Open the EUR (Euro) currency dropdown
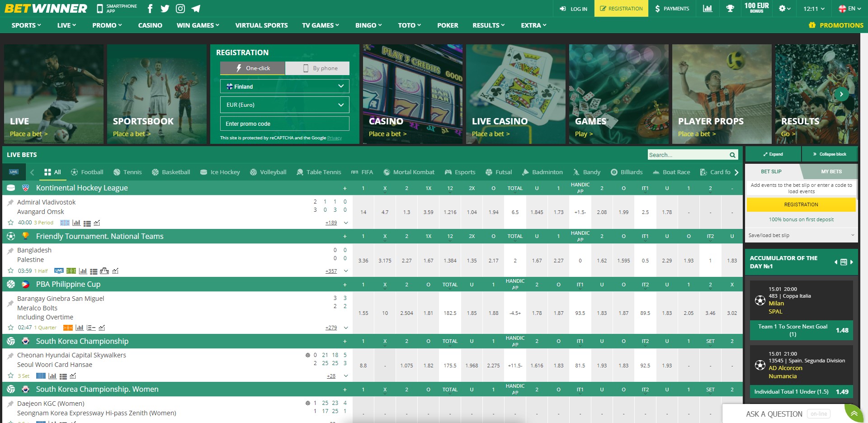The height and width of the screenshot is (423, 868). [285, 105]
